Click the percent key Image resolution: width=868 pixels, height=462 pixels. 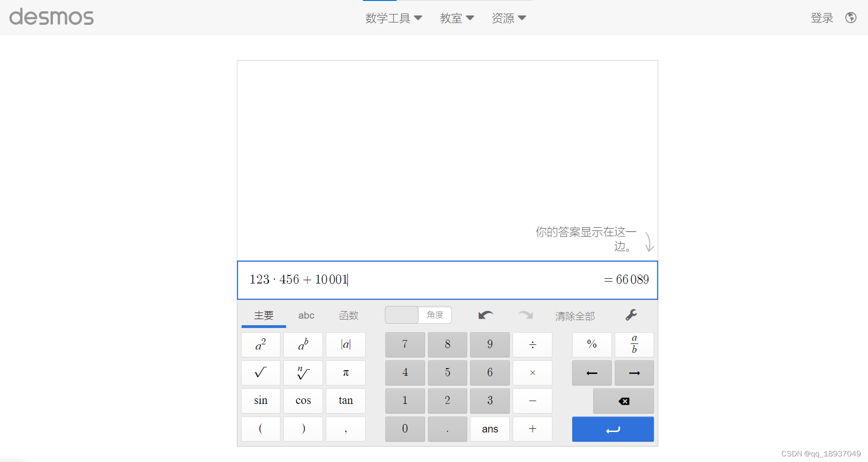(x=592, y=345)
